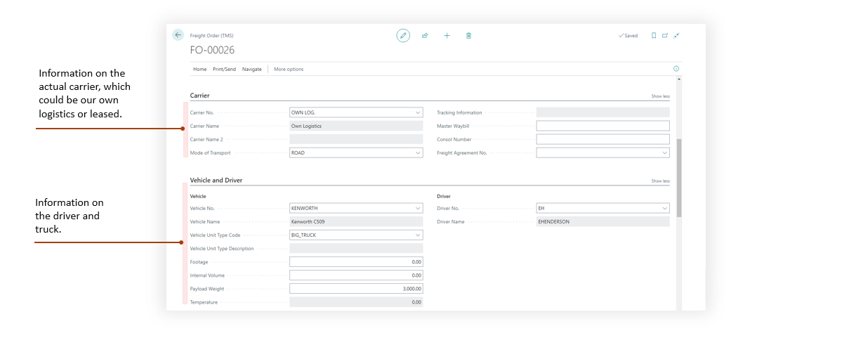Expand the Vehicle No. dropdown
The width and height of the screenshot is (868, 338).
[x=418, y=208]
